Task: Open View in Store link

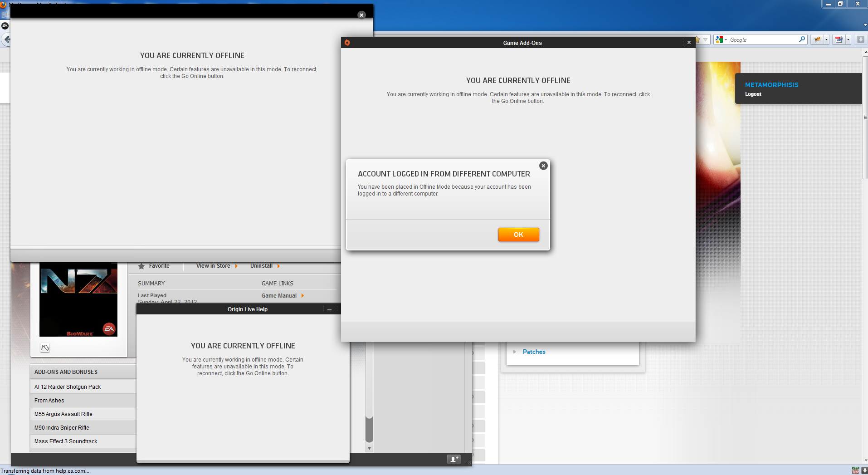Action: 217,266
